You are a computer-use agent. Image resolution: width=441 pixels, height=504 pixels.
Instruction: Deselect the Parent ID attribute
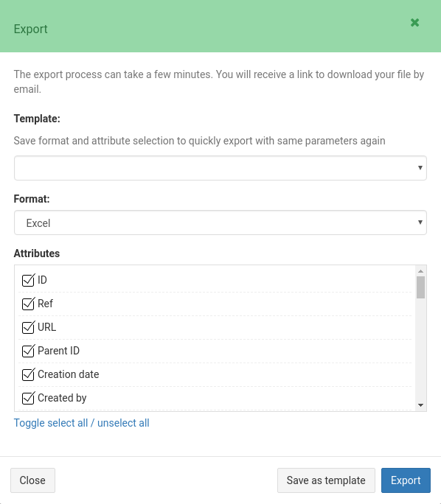(x=28, y=351)
